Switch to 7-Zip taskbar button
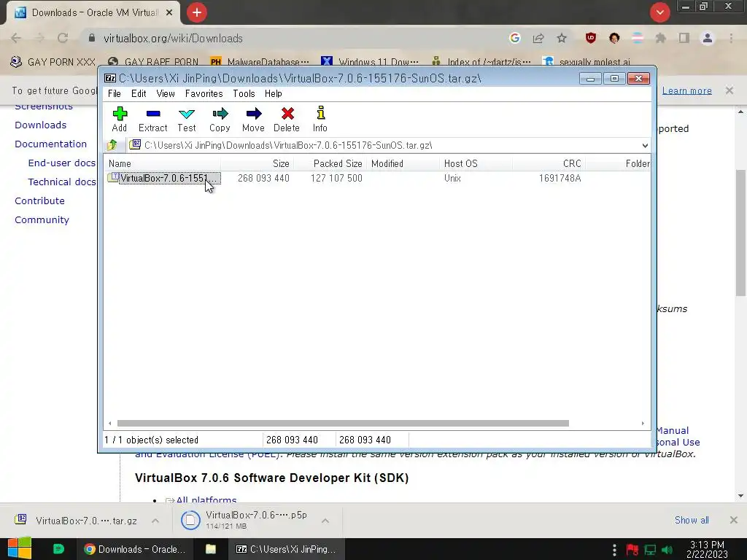The image size is (747, 560). tap(286, 549)
